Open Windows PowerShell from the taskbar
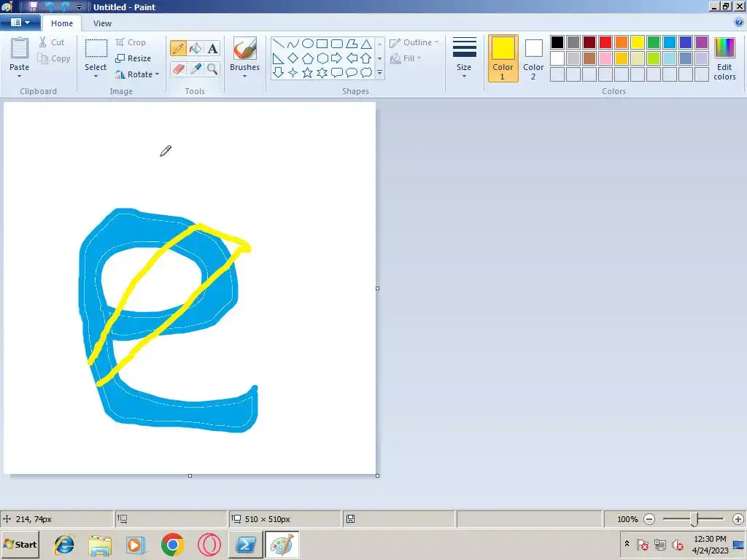The height and width of the screenshot is (560, 747). point(245,544)
